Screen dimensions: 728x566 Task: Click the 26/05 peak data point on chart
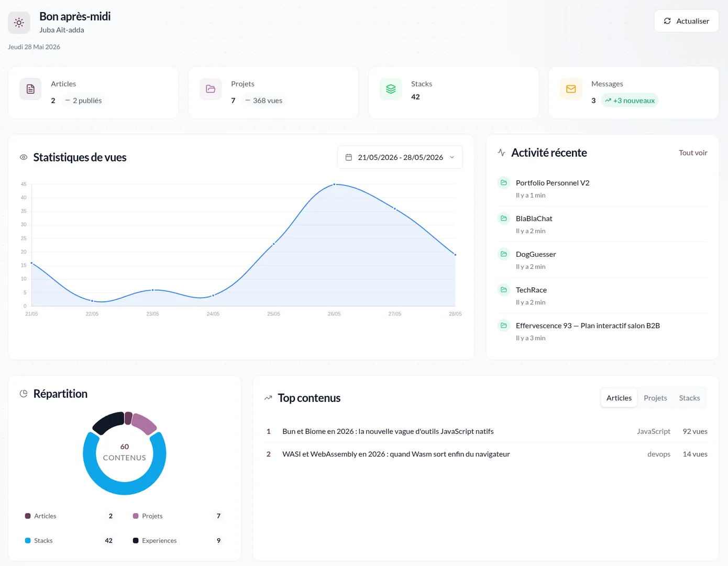(x=334, y=184)
